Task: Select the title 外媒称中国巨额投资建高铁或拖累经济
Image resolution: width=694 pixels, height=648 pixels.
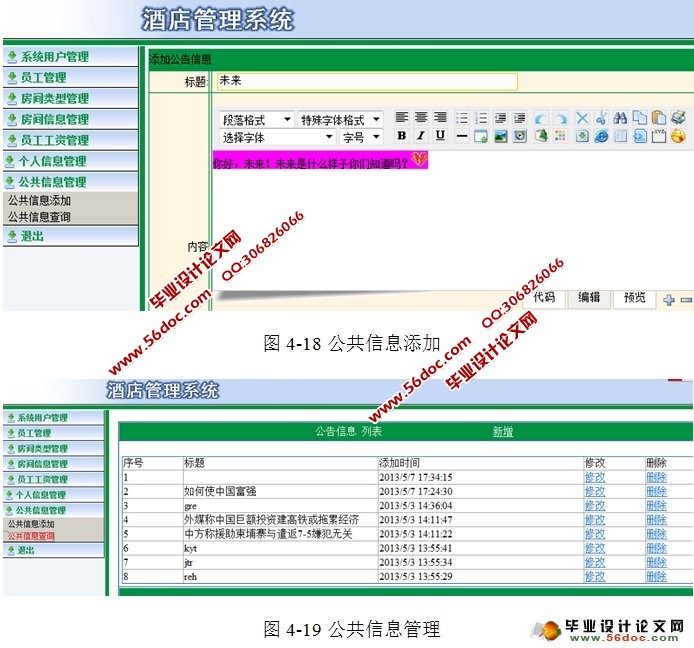Action: pos(271,520)
